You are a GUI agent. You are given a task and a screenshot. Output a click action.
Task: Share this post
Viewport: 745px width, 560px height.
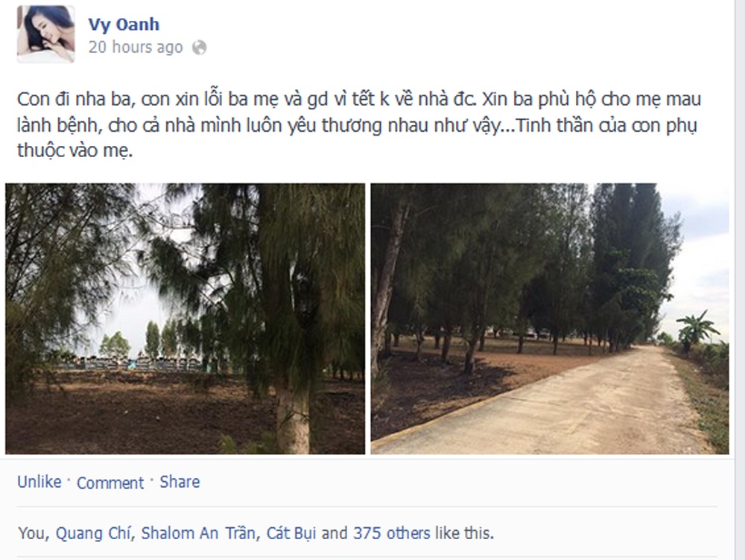click(180, 482)
